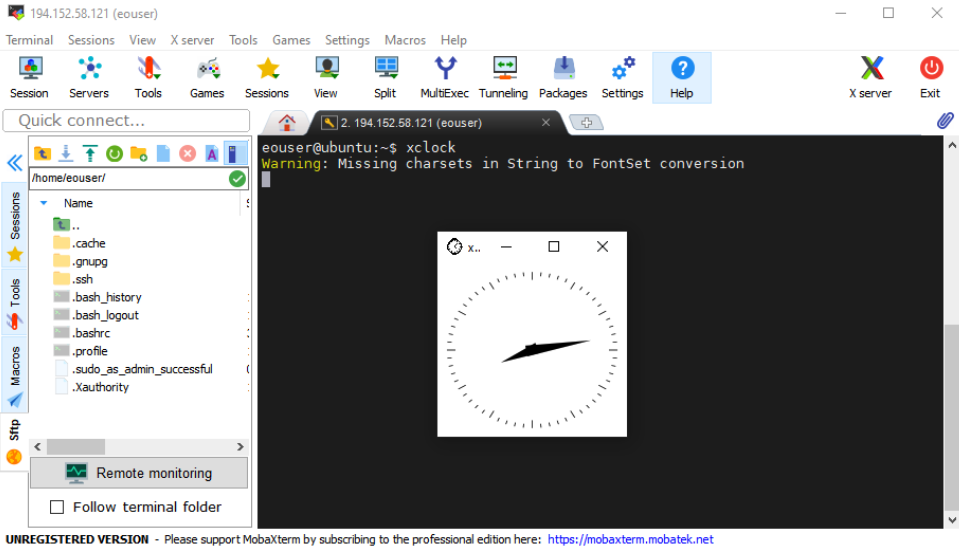Click the SFTP download arrow icon
The image size is (959, 547).
[x=66, y=153]
